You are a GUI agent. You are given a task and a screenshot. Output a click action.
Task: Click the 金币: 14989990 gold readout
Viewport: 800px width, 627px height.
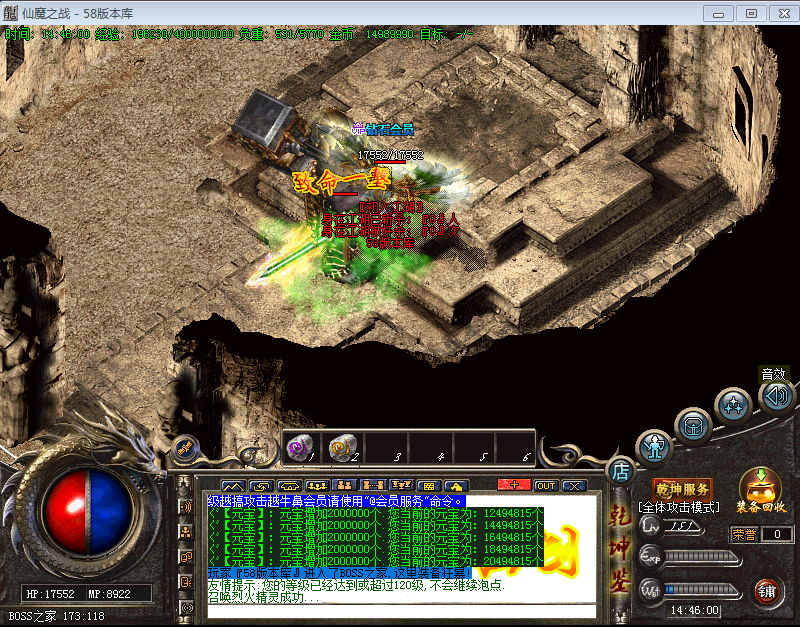(x=371, y=34)
